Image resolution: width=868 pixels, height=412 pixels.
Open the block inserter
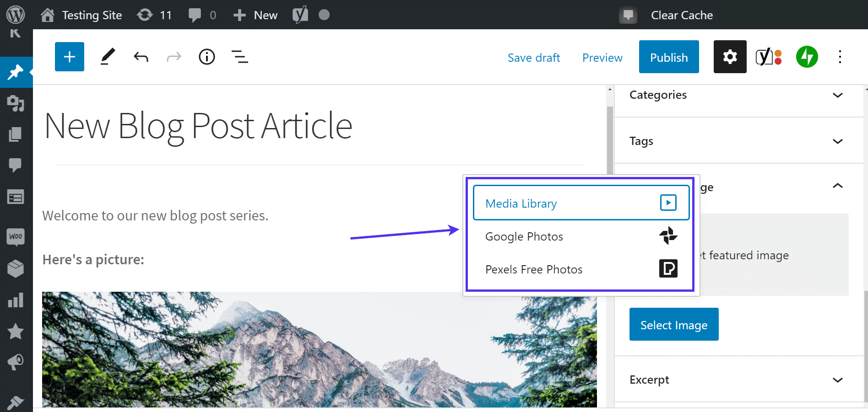coord(69,57)
